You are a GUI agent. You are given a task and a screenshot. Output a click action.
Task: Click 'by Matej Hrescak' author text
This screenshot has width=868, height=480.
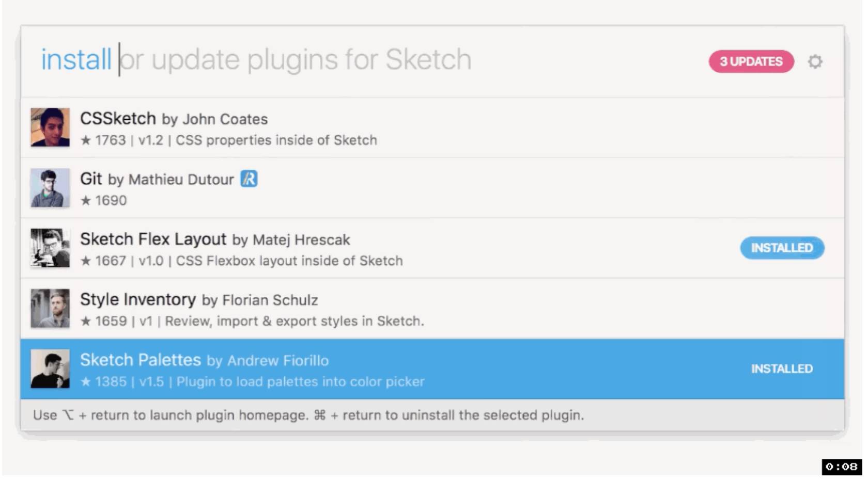point(291,240)
